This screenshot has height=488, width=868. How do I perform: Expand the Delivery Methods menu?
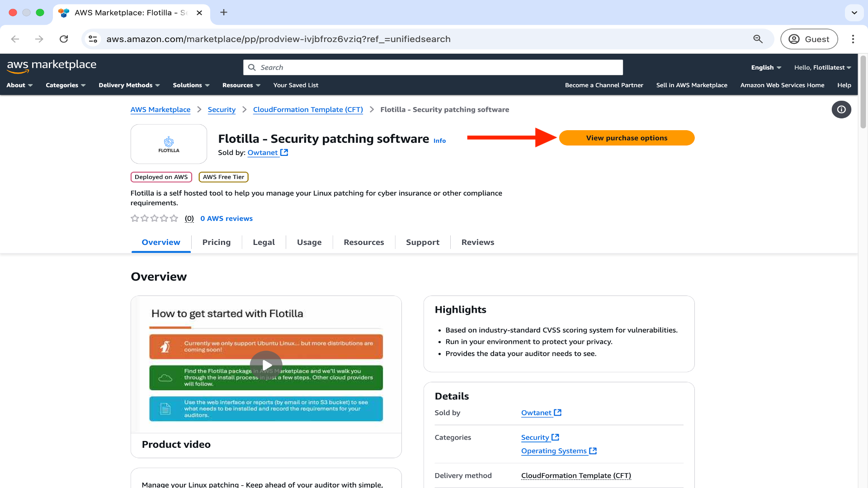pos(129,85)
